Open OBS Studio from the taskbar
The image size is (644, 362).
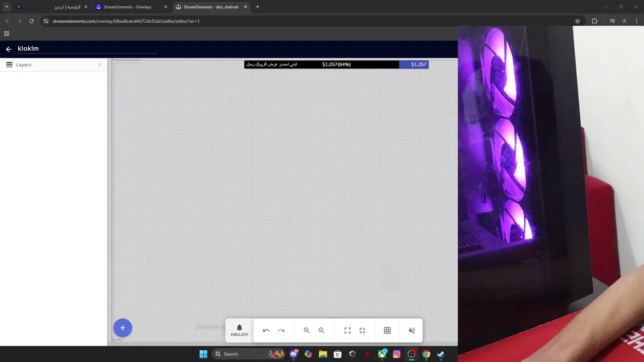(412, 354)
